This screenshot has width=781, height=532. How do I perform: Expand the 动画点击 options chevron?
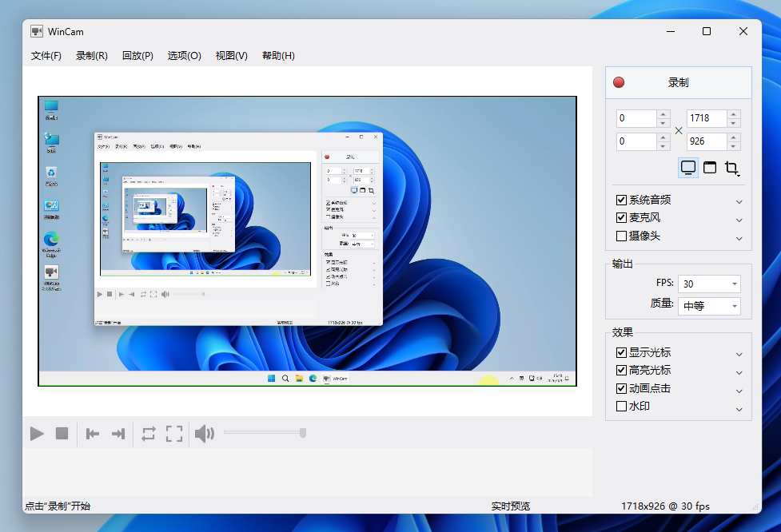coord(739,391)
